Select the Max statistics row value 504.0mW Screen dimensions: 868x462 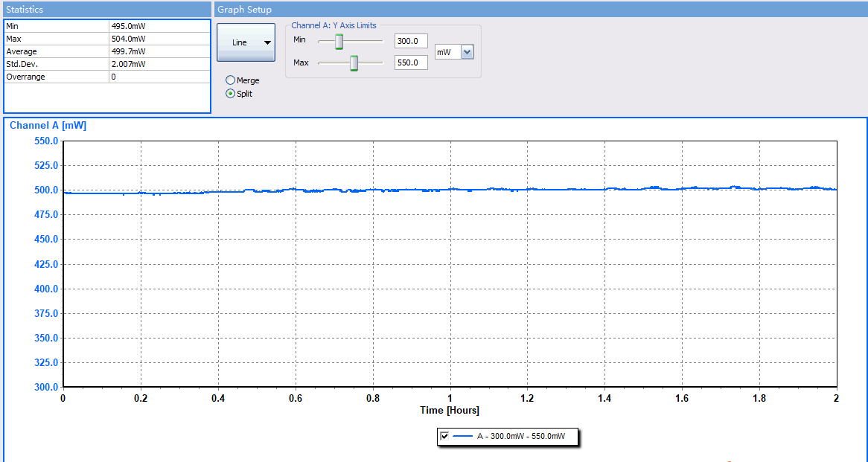[127, 39]
